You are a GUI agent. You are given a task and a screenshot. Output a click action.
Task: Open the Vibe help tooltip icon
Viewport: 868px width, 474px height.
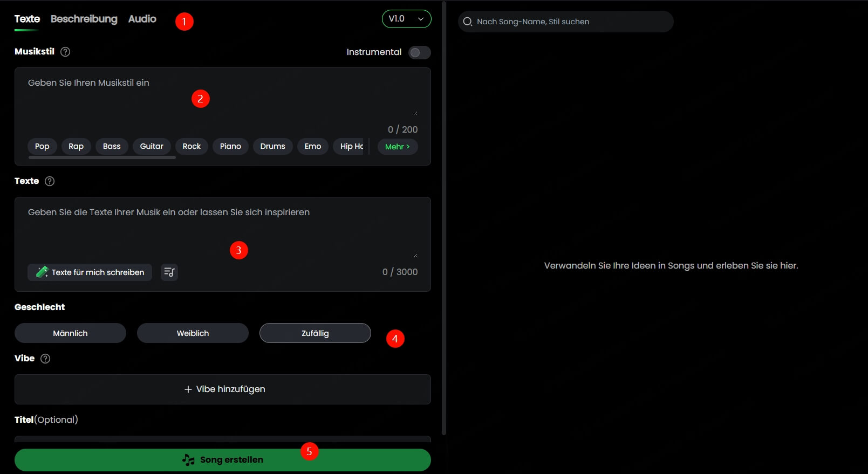[45, 359]
